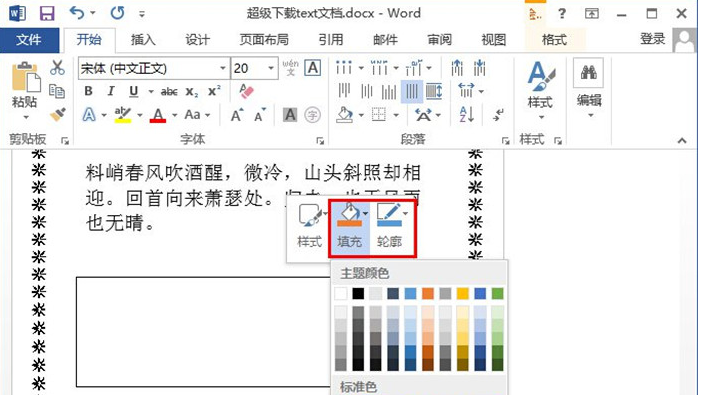Viewport: 715px width, 395px height.
Task: Switch to the 引用 tab
Action: [331, 40]
